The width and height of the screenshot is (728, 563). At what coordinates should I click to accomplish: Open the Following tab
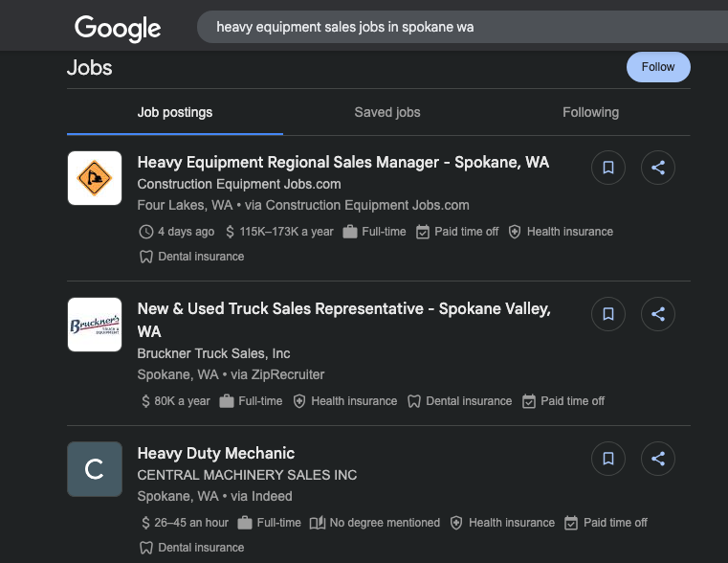pos(590,112)
